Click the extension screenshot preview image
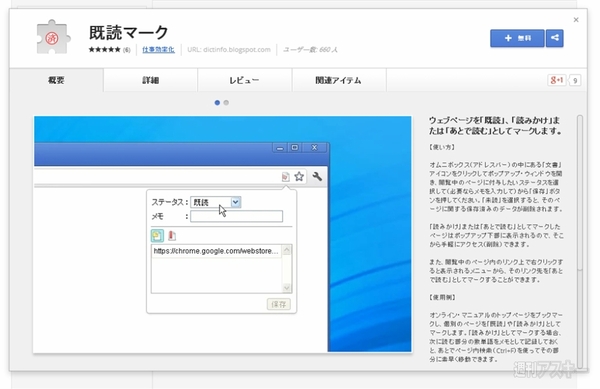600x389 pixels. pos(222,234)
